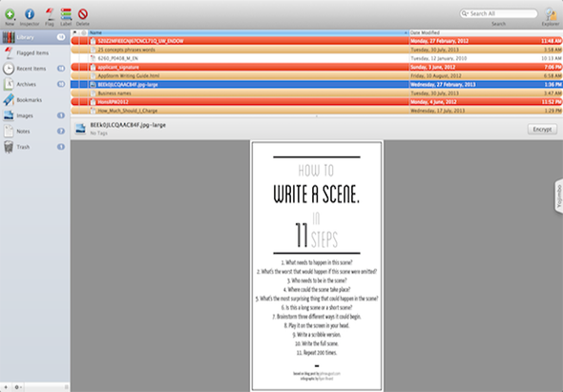This screenshot has height=392, width=563.
Task: Open the Yojimbo drop dock tab
Action: pos(558,196)
